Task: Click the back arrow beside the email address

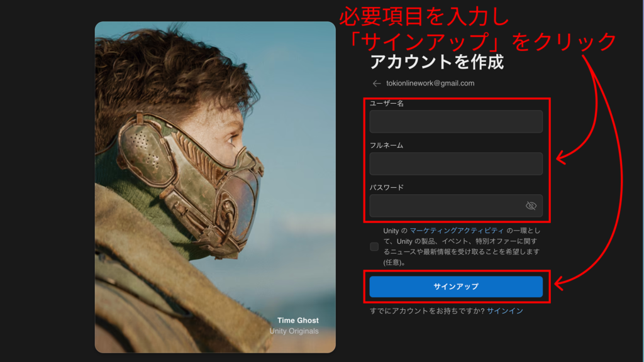Action: tap(377, 84)
